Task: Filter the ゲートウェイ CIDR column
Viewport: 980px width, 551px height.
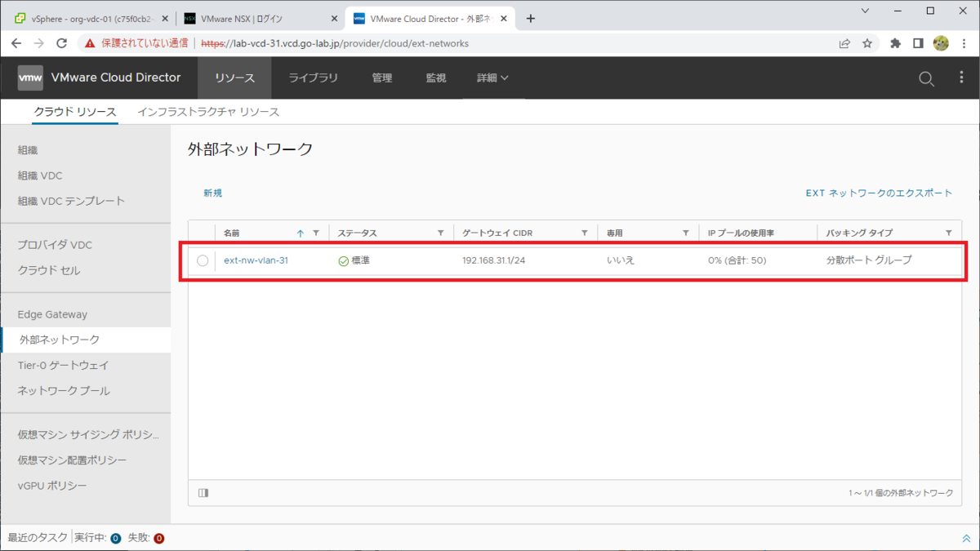Action: point(585,233)
